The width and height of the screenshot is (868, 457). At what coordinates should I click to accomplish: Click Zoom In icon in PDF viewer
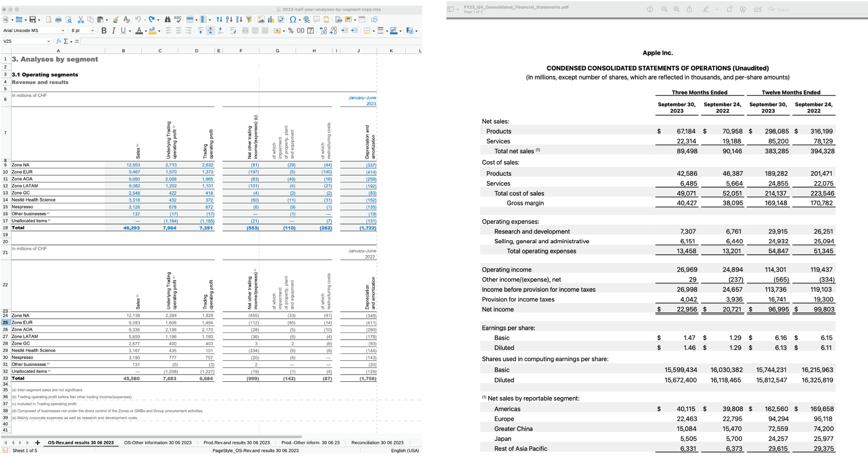click(676, 9)
